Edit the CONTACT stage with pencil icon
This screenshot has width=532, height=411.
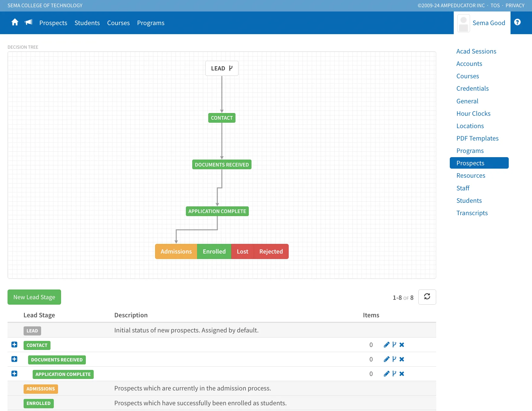(x=386, y=345)
